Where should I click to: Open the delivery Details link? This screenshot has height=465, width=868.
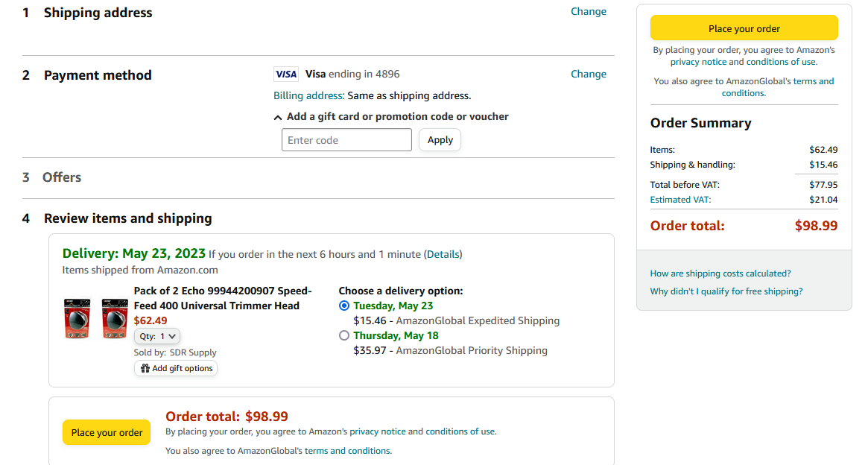[x=443, y=254]
